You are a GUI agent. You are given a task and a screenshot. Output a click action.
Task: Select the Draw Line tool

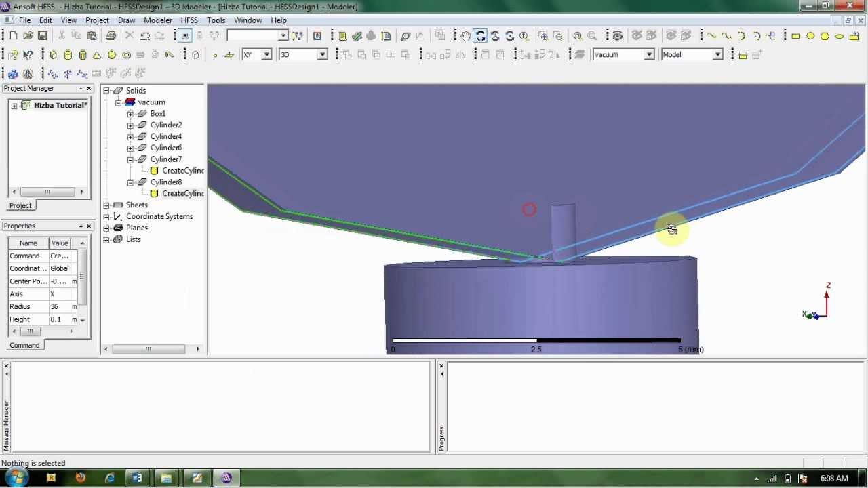[x=711, y=36]
